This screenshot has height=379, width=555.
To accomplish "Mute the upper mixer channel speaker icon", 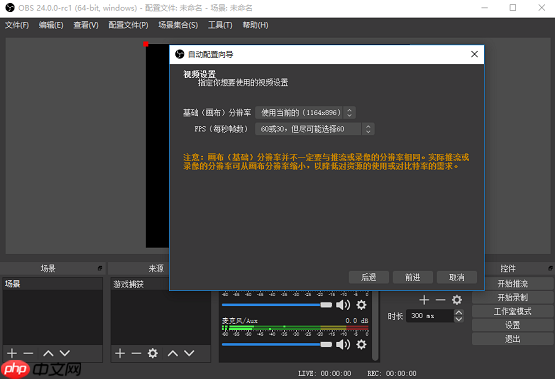I will 343,305.
